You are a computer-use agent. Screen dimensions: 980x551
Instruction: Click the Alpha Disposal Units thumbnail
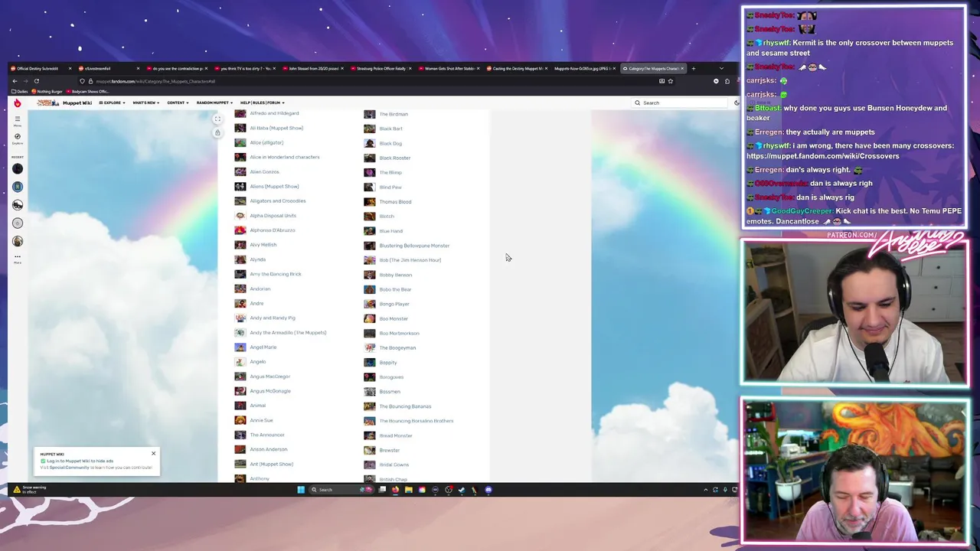click(240, 216)
